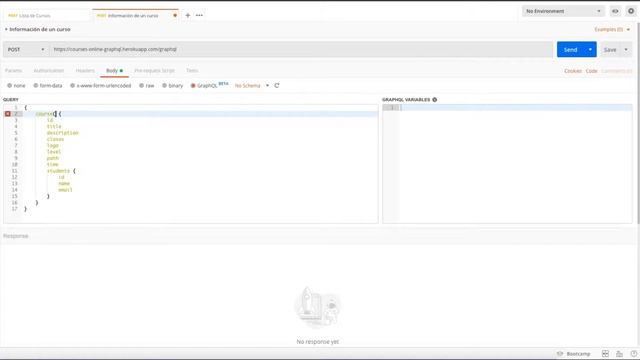
Task: Open help icon in status bar
Action: 633,354
